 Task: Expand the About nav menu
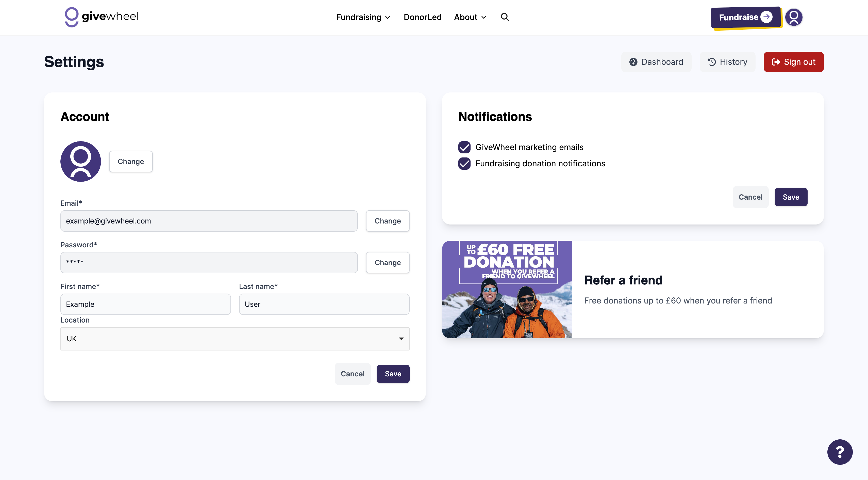(x=470, y=17)
